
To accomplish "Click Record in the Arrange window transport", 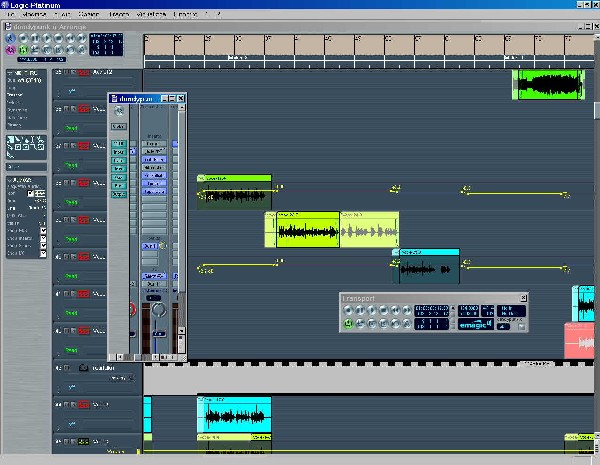I will point(23,38).
